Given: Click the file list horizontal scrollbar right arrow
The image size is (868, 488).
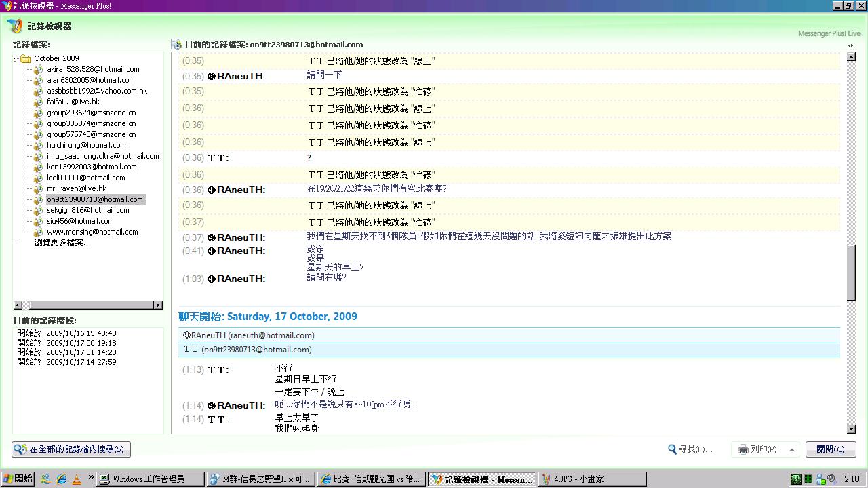Looking at the screenshot, I should [x=158, y=306].
